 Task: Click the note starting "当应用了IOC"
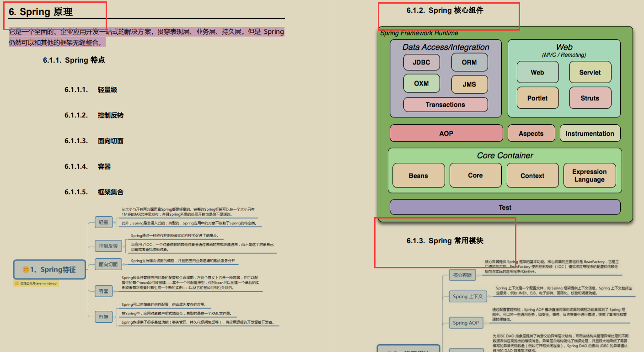202,247
